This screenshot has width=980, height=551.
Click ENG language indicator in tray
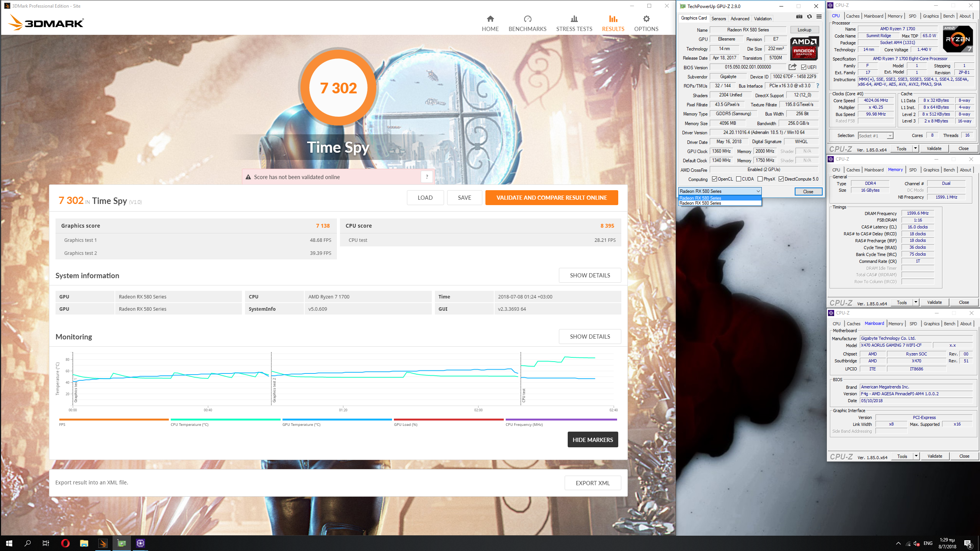pyautogui.click(x=928, y=543)
